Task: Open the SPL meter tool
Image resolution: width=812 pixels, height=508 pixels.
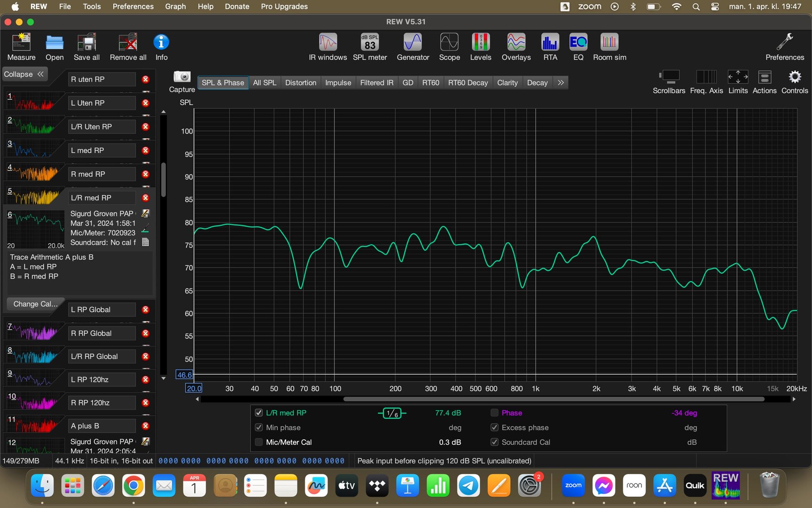Action: pyautogui.click(x=369, y=47)
